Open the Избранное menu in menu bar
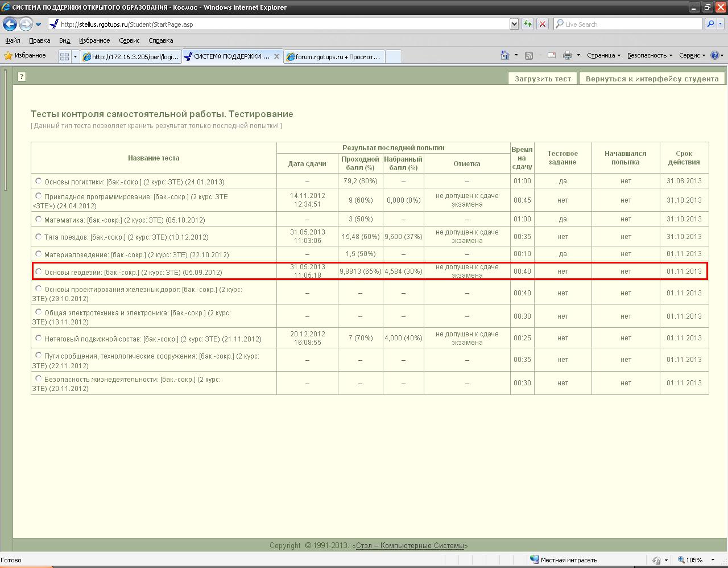The height and width of the screenshot is (568, 728). pyautogui.click(x=94, y=40)
